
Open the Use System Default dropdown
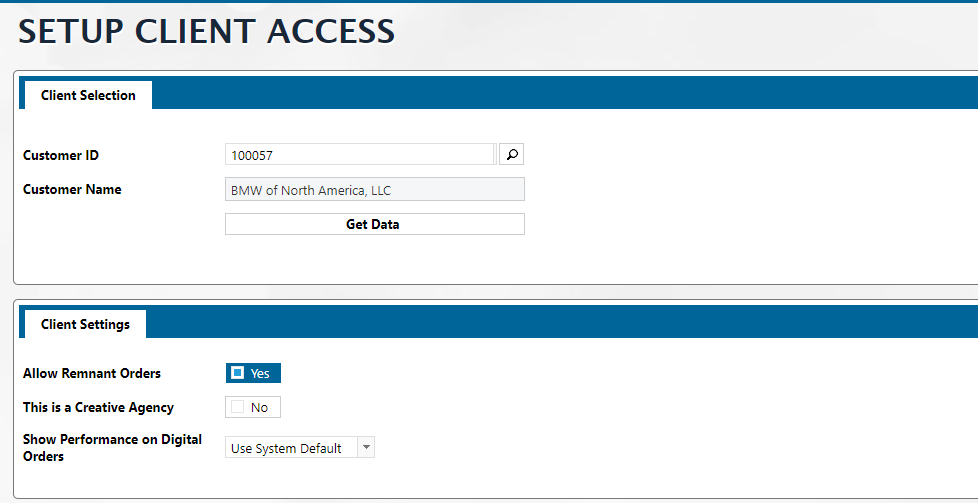[291, 448]
